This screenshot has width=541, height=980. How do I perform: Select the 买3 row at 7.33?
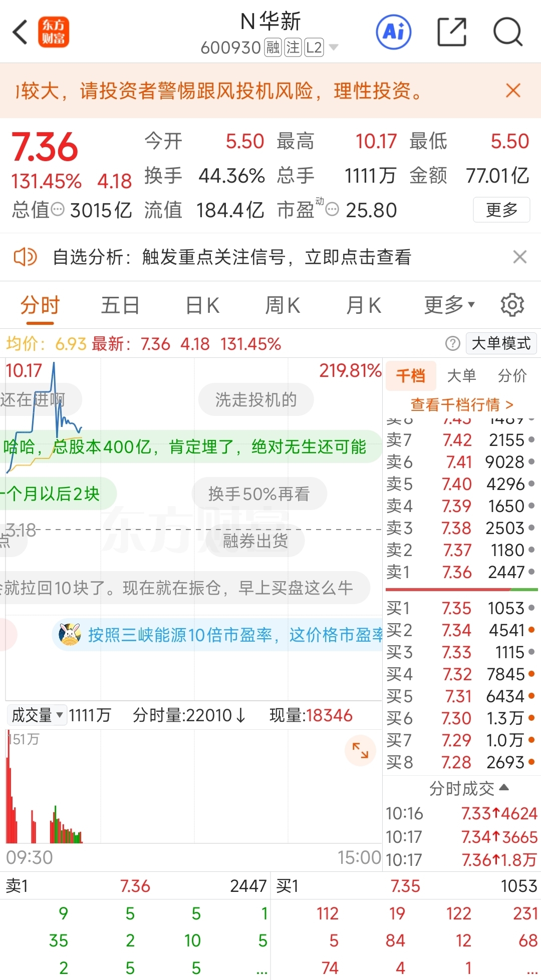click(461, 652)
